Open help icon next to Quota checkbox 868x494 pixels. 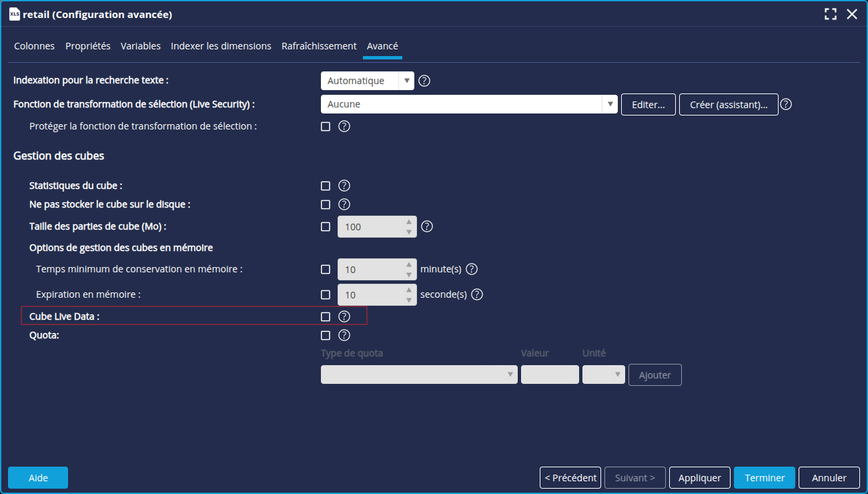[344, 335]
